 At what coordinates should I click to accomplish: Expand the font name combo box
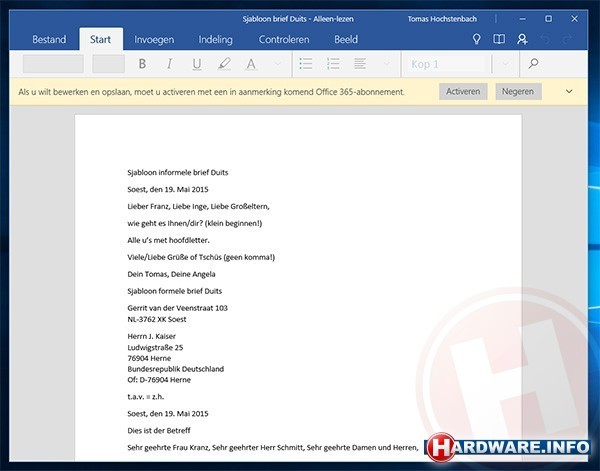(x=52, y=64)
